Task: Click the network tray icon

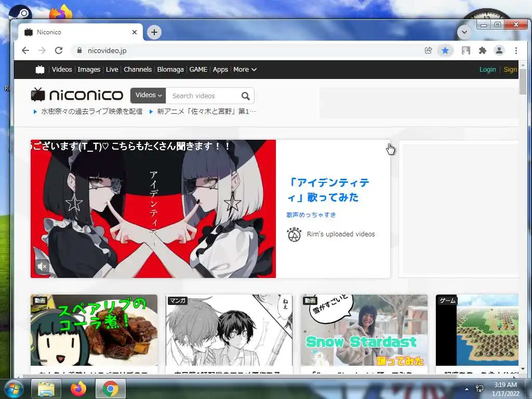Action: [480, 389]
